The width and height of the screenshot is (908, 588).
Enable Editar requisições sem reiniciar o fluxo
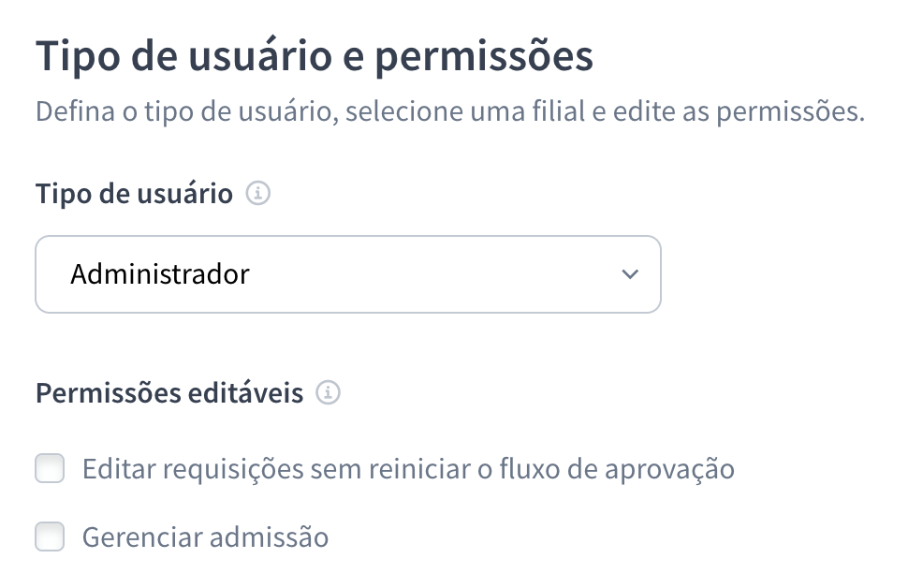(50, 468)
